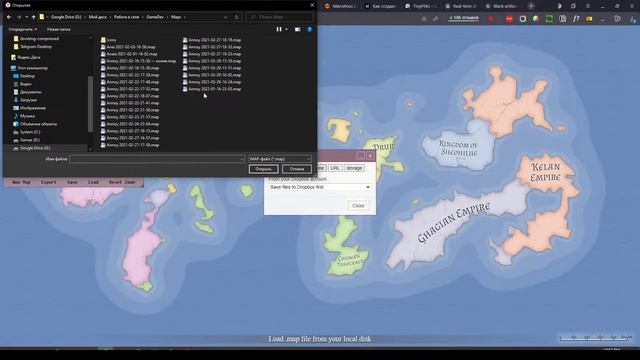Switch to the TinyPNG browser tab

tap(420, 6)
